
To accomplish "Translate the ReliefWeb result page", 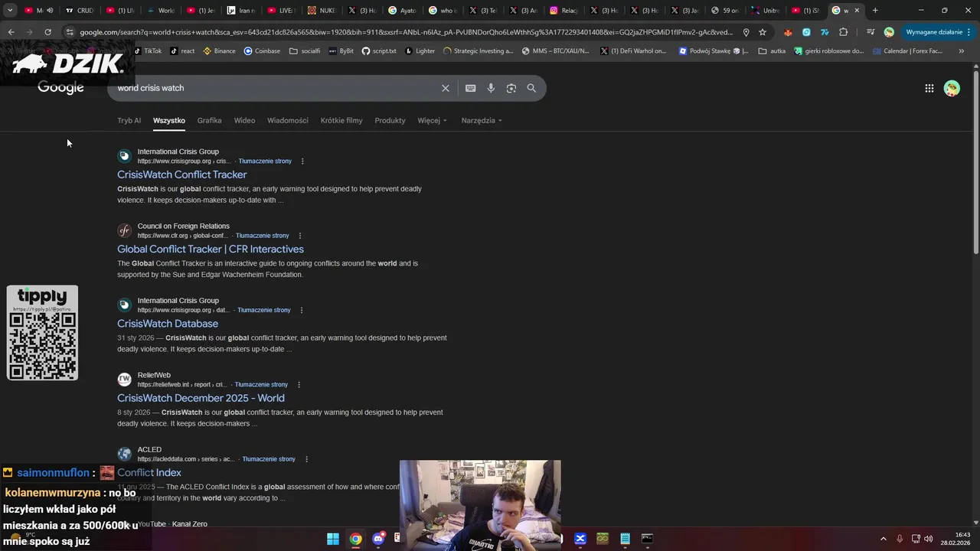I will coord(261,385).
